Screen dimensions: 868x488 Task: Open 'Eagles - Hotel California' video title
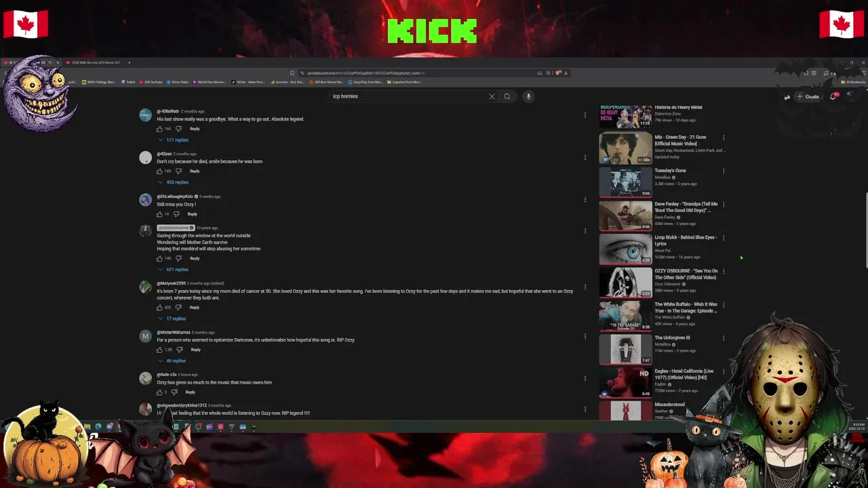[684, 374]
